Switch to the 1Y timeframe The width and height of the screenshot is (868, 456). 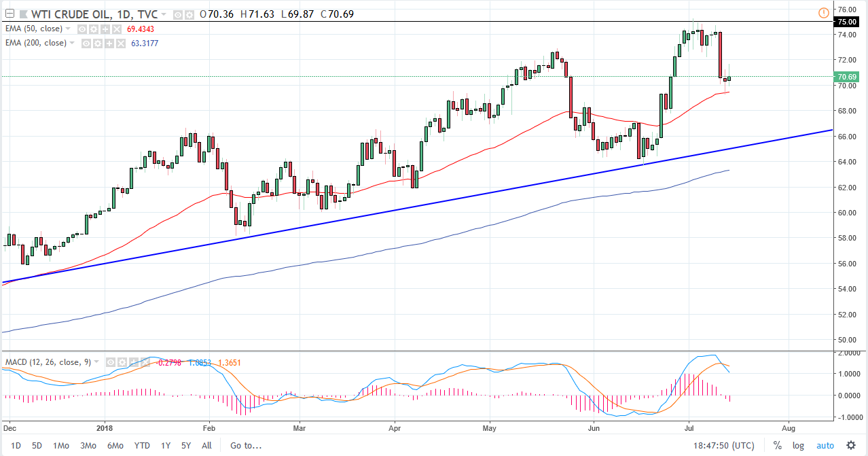166,445
